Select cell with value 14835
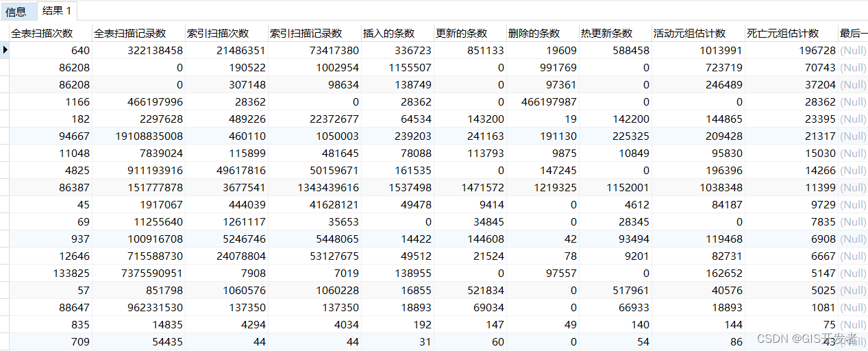 [x=138, y=325]
